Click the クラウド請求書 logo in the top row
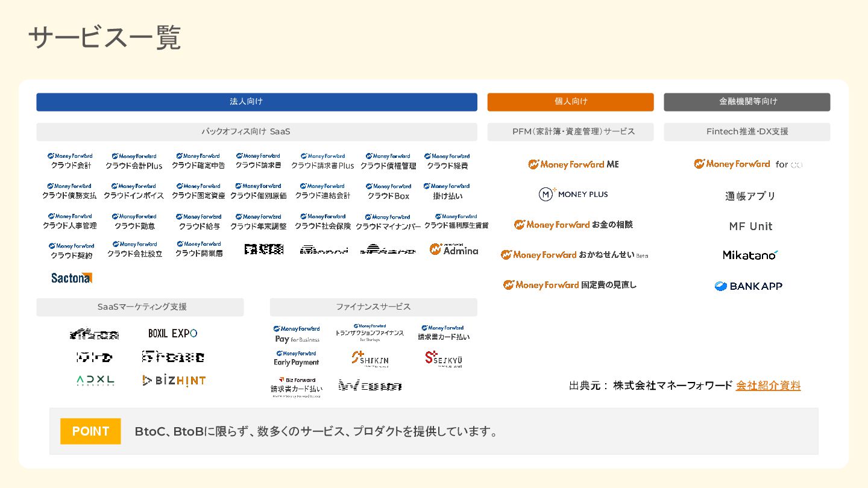This screenshot has height=488, width=868. [258, 161]
